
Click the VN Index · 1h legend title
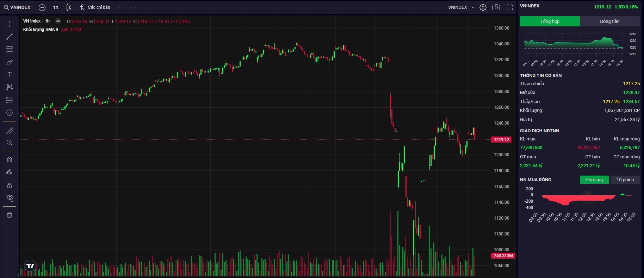point(36,21)
